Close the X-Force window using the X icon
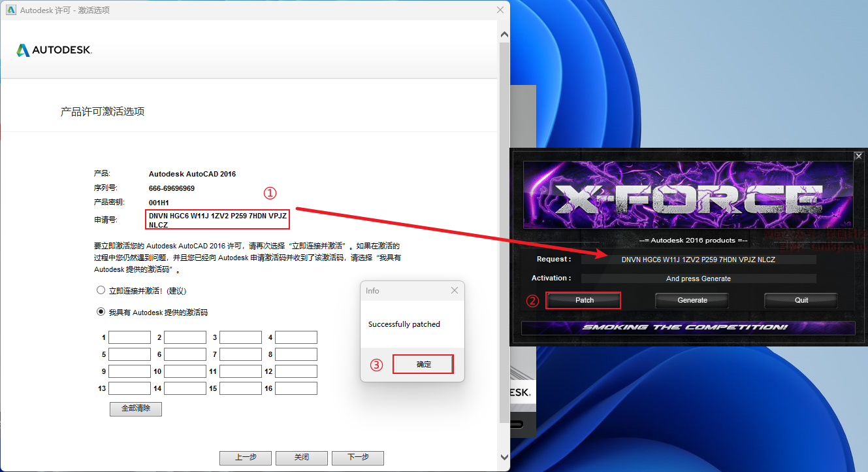Viewport: 868px width, 472px height. click(x=858, y=156)
